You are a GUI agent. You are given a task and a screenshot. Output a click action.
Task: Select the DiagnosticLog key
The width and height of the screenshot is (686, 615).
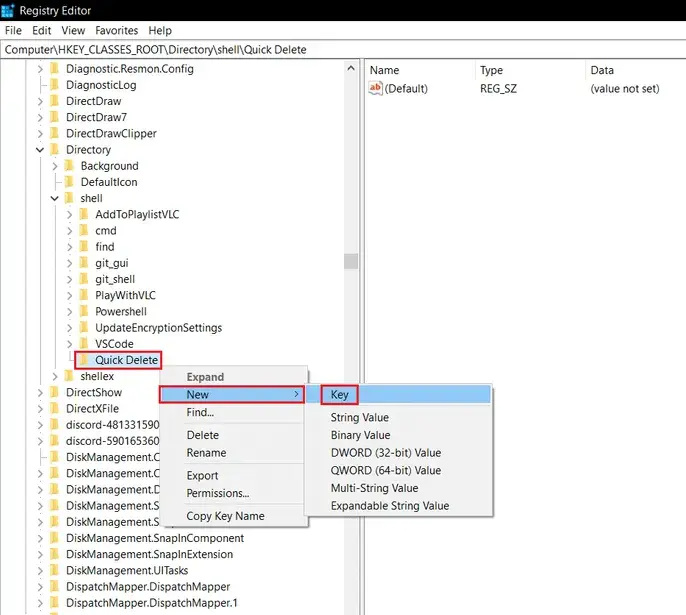(x=101, y=84)
